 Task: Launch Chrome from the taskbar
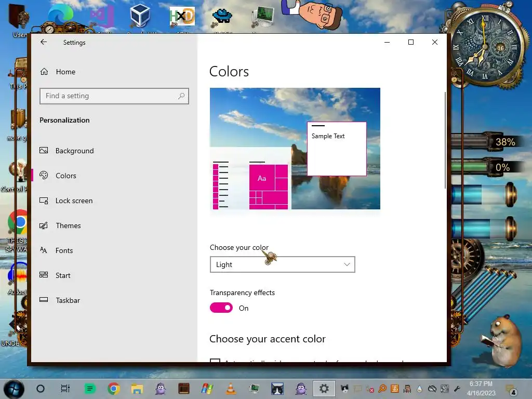tap(114, 389)
